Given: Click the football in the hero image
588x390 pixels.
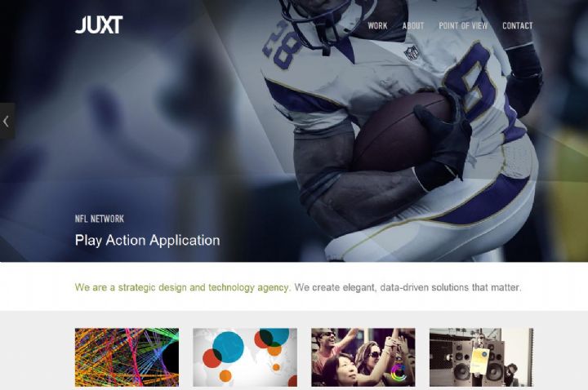Looking at the screenshot, I should (x=401, y=132).
